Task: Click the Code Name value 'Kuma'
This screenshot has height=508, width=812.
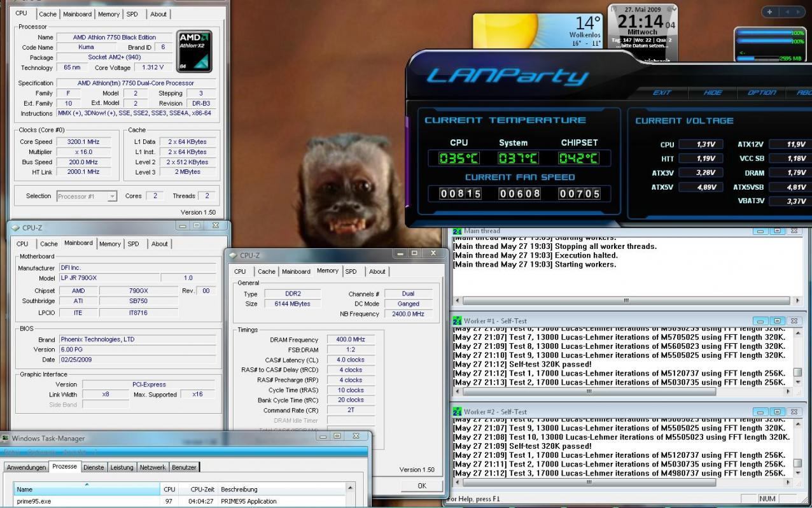Action: point(86,47)
